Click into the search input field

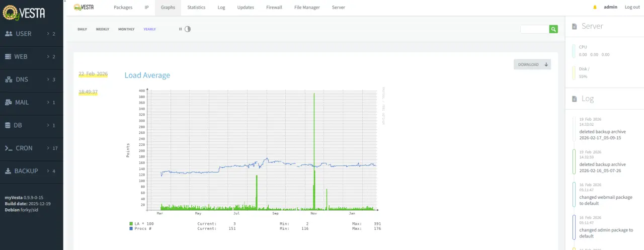(535, 29)
